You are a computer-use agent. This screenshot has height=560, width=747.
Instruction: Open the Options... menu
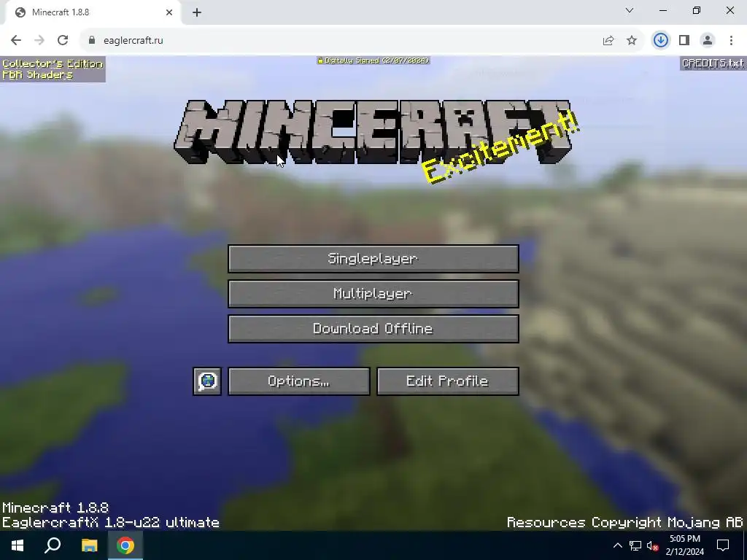pyautogui.click(x=298, y=381)
